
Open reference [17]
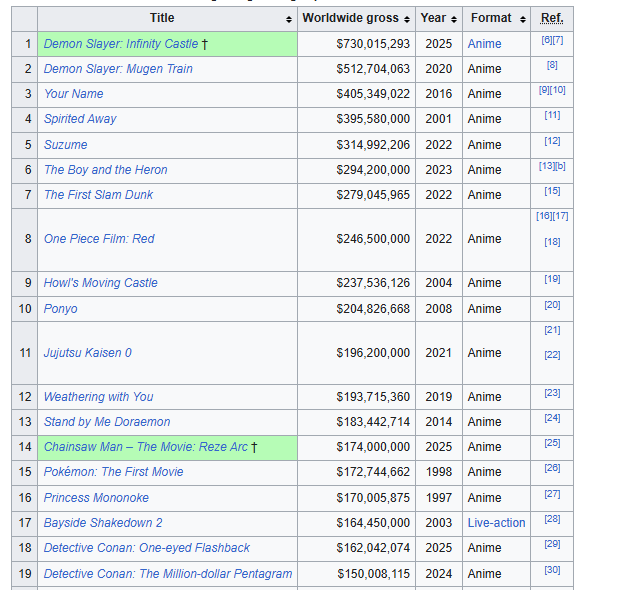(x=560, y=216)
